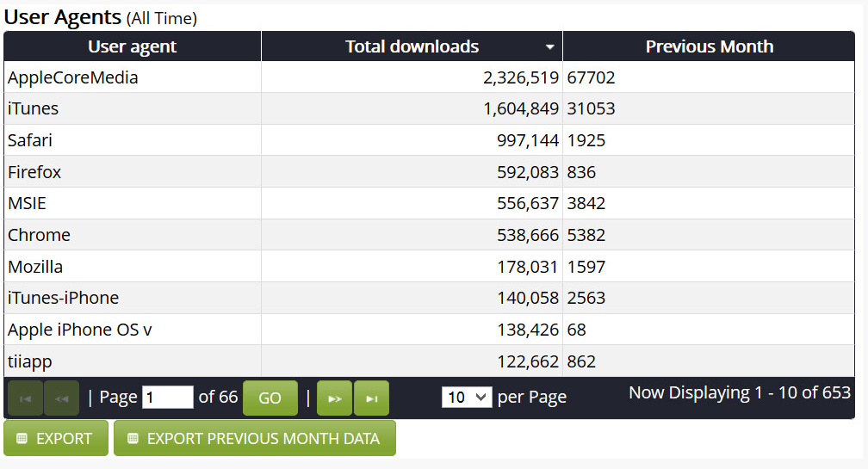This screenshot has height=469, width=868.
Task: Go to the next page of results
Action: tap(334, 398)
